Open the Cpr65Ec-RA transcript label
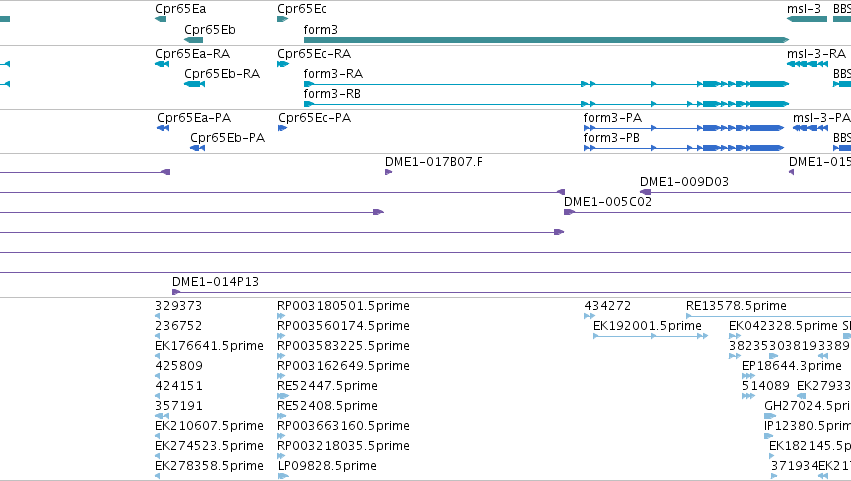Screen dimensions: 851x481 (x=314, y=54)
